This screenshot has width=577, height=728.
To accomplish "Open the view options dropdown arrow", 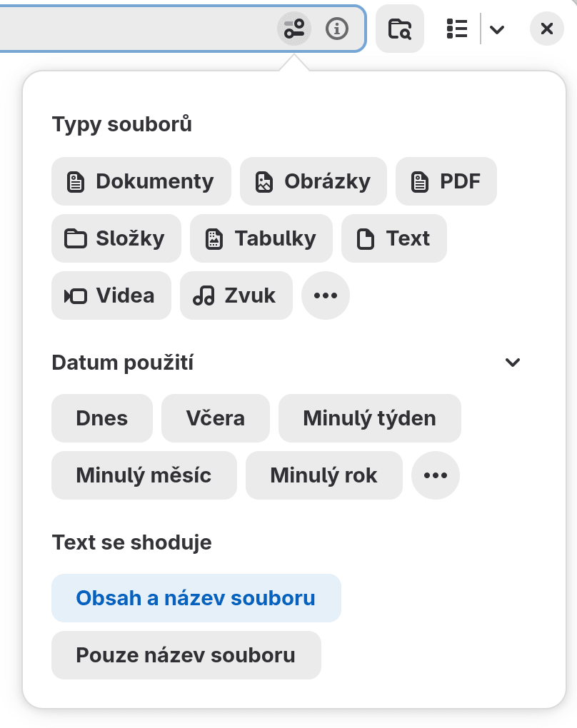I will click(498, 29).
